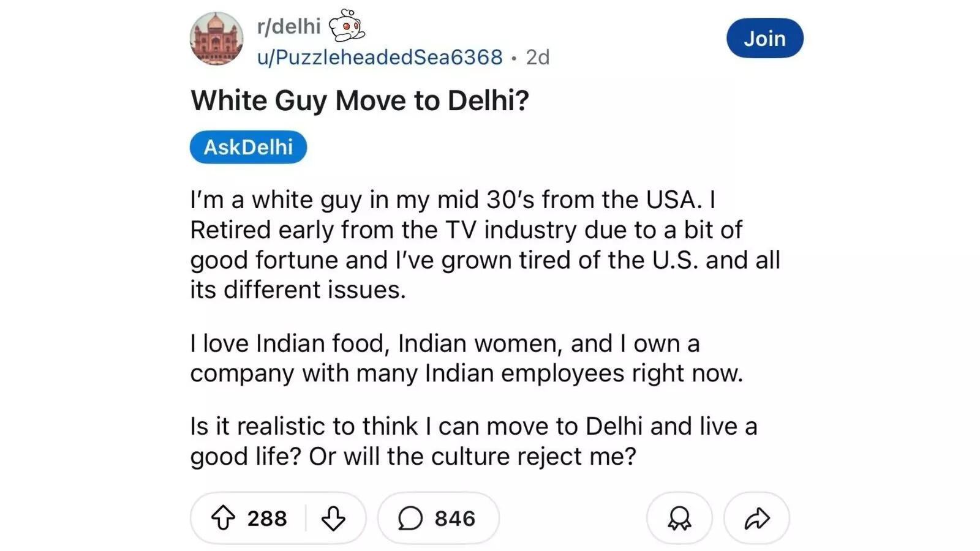Select the comment speech bubble icon
The height and width of the screenshot is (551, 980).
coord(412,517)
